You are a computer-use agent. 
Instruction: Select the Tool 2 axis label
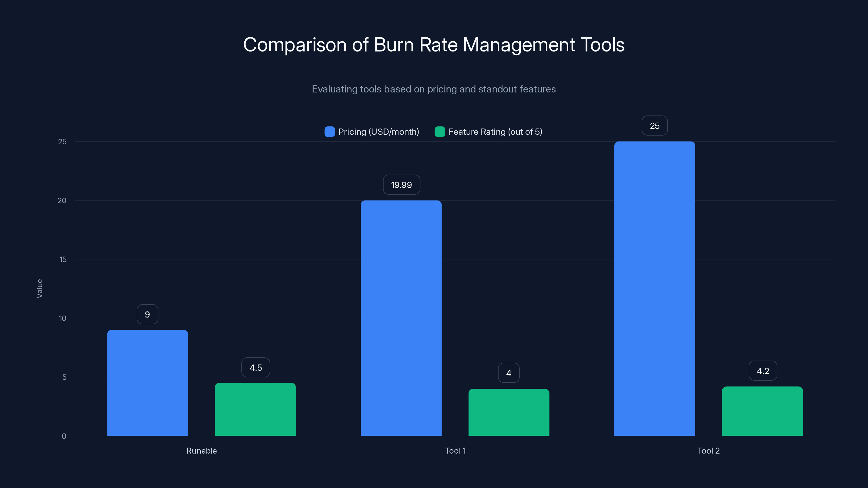(x=708, y=451)
